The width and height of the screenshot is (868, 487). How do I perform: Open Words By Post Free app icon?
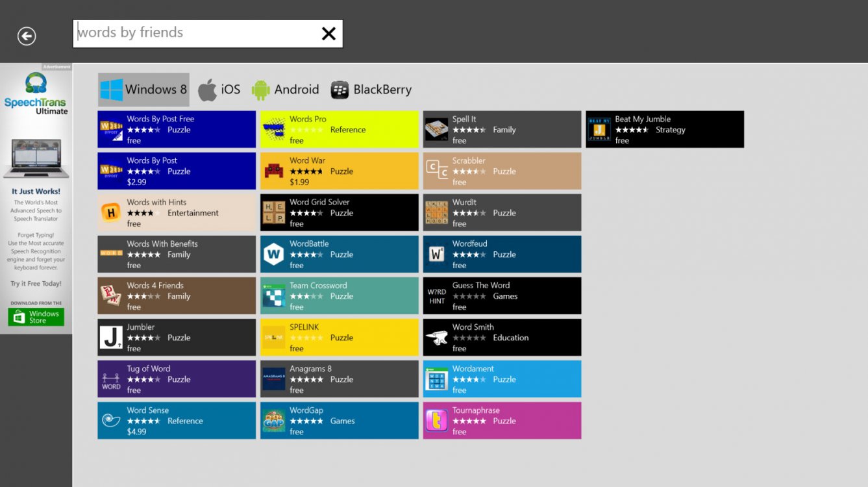click(x=111, y=129)
